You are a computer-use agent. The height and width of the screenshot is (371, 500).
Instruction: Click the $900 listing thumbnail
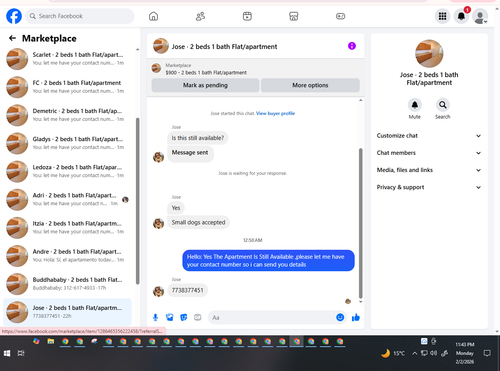156,68
